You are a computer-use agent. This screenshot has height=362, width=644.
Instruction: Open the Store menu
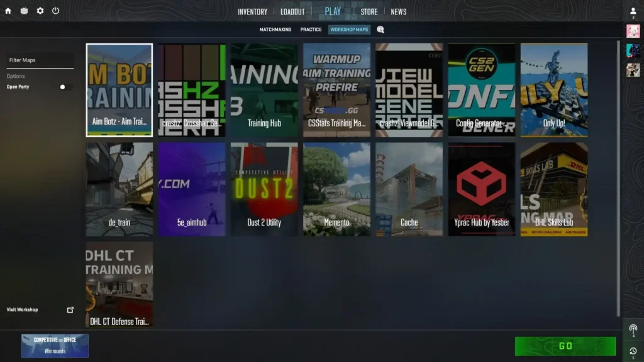click(369, 11)
